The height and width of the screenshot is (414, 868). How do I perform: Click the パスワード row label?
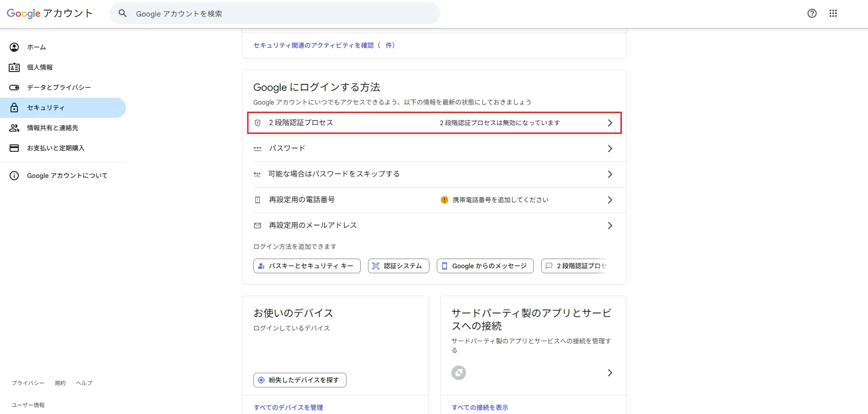(x=287, y=149)
